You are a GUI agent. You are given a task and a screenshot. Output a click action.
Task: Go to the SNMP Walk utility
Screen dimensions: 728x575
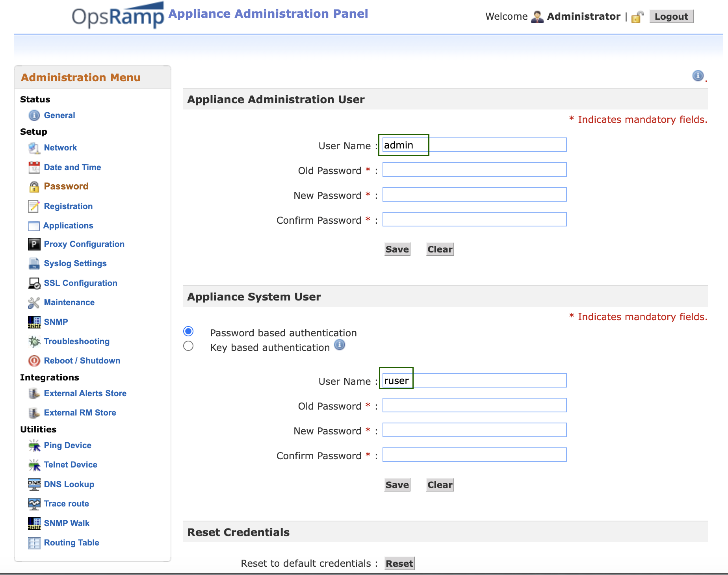(x=67, y=523)
